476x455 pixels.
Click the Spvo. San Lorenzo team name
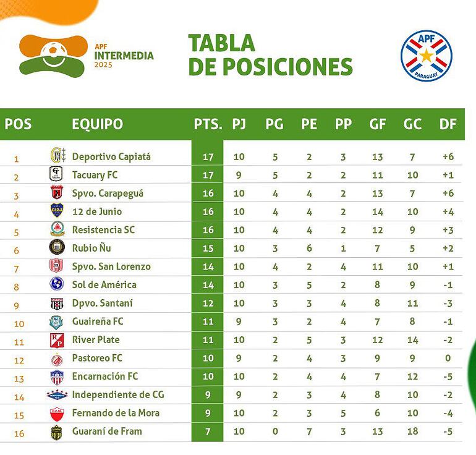coord(111,266)
